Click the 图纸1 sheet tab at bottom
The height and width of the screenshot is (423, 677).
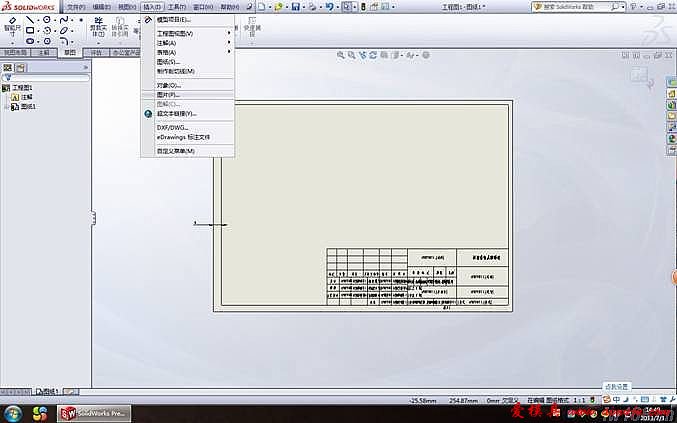coord(47,391)
